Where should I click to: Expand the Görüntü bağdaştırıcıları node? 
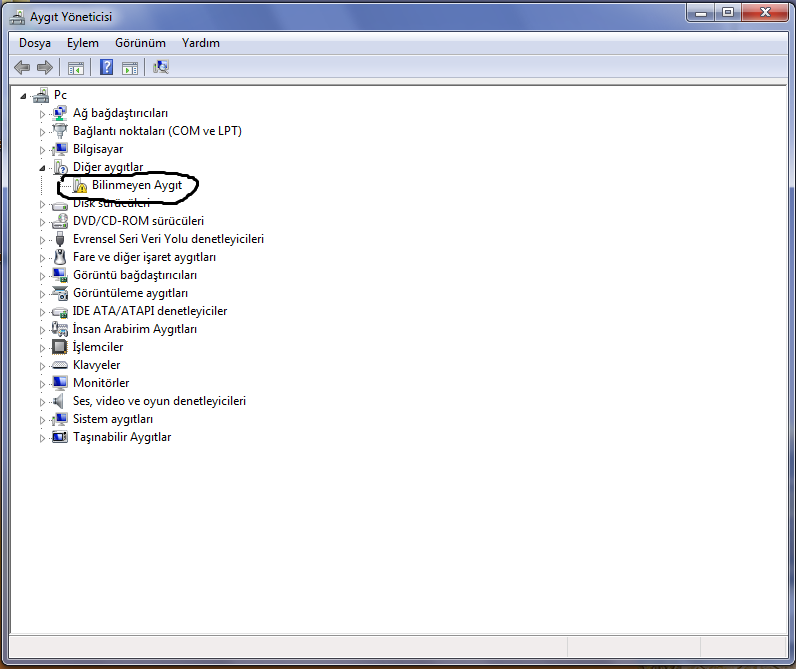tap(42, 276)
